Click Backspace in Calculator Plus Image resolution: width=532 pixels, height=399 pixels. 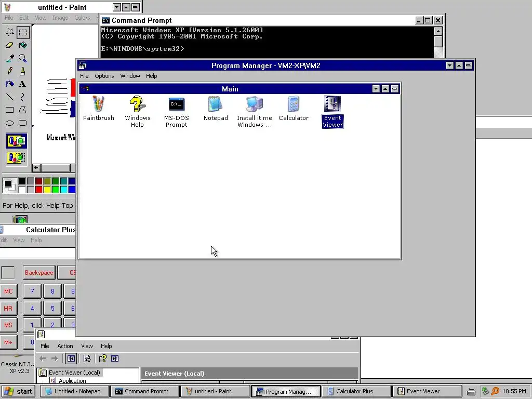pyautogui.click(x=39, y=273)
